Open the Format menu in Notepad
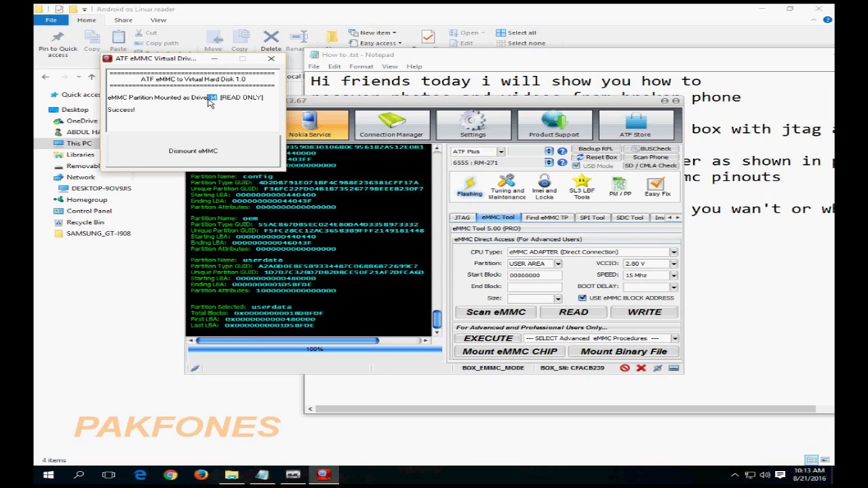 click(361, 66)
